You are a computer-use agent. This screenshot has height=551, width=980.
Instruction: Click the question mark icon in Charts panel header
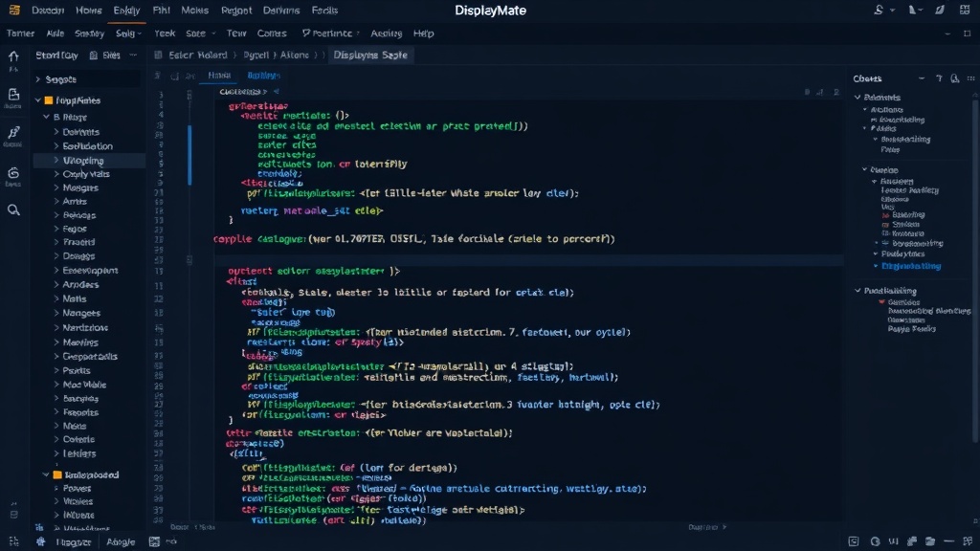point(939,78)
